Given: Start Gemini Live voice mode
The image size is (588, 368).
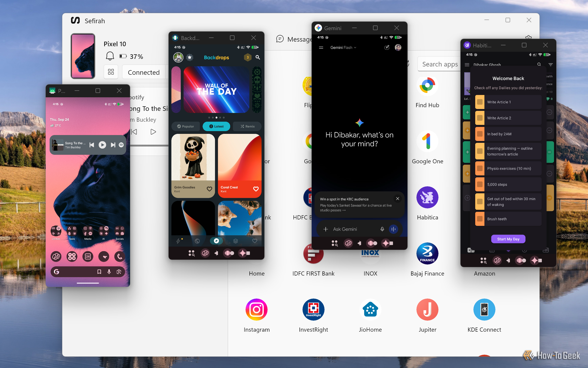Looking at the screenshot, I should tap(393, 229).
